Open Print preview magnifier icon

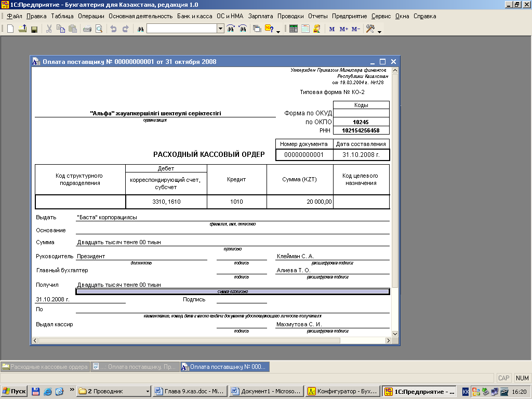99,29
